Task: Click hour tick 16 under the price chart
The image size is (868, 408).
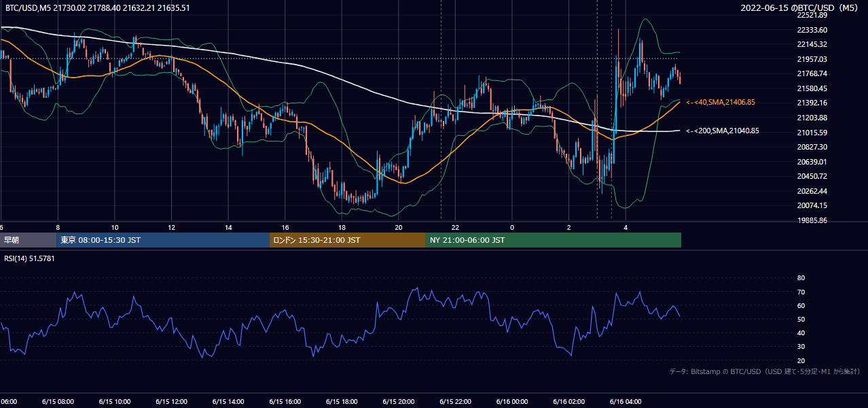Action: point(285,227)
